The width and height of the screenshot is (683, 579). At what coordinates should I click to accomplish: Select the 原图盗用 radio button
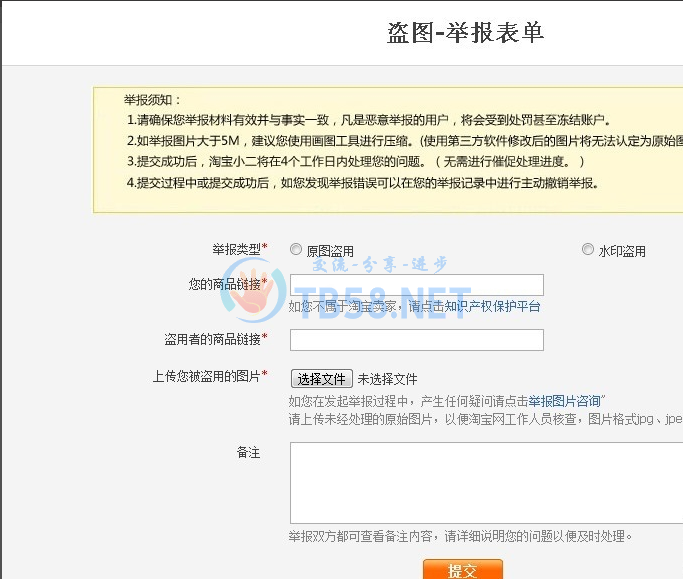pyautogui.click(x=296, y=250)
